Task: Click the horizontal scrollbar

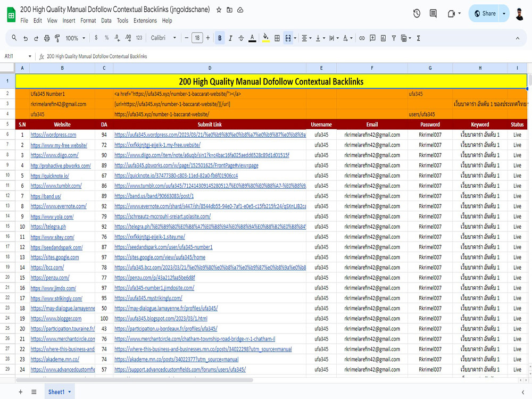Action: [135, 380]
